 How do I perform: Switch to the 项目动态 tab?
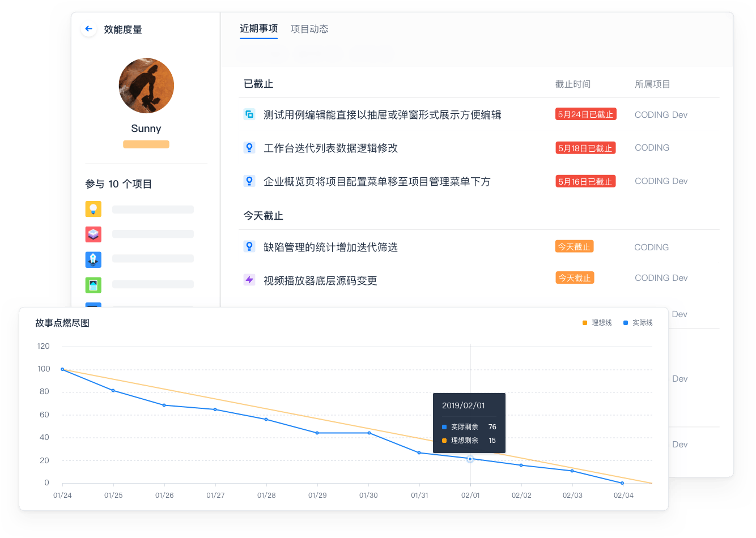309,29
